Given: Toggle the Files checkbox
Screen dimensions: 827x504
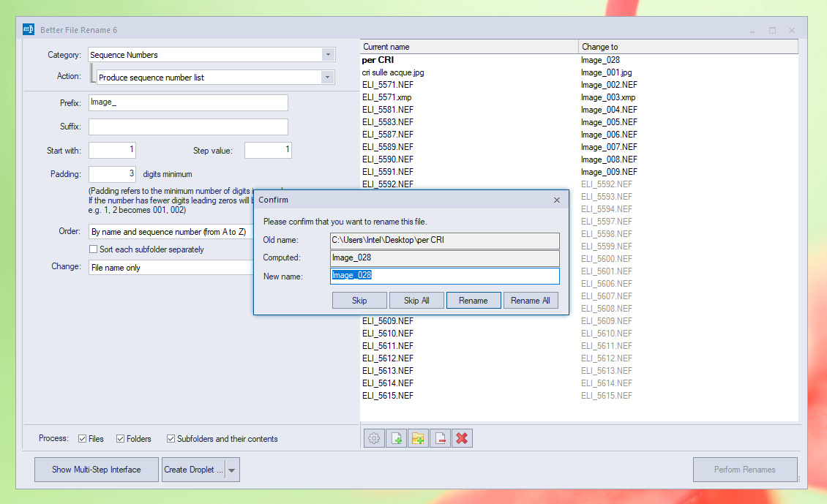Looking at the screenshot, I should pos(83,439).
